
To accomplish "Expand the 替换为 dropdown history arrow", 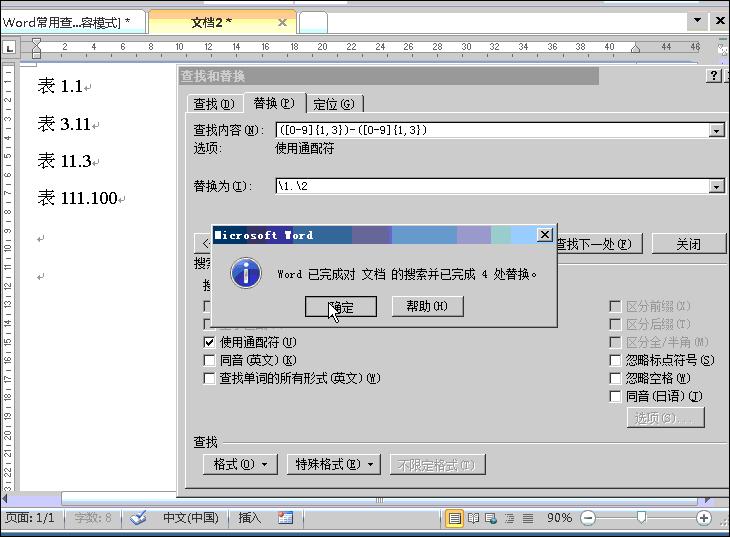I will pyautogui.click(x=717, y=187).
